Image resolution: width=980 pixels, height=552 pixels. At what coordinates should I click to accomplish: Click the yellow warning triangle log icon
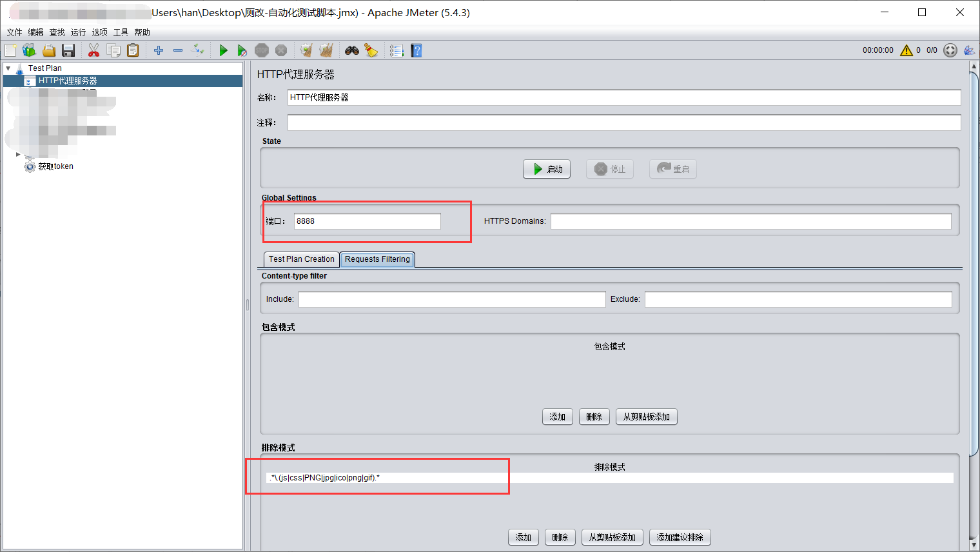tap(906, 50)
